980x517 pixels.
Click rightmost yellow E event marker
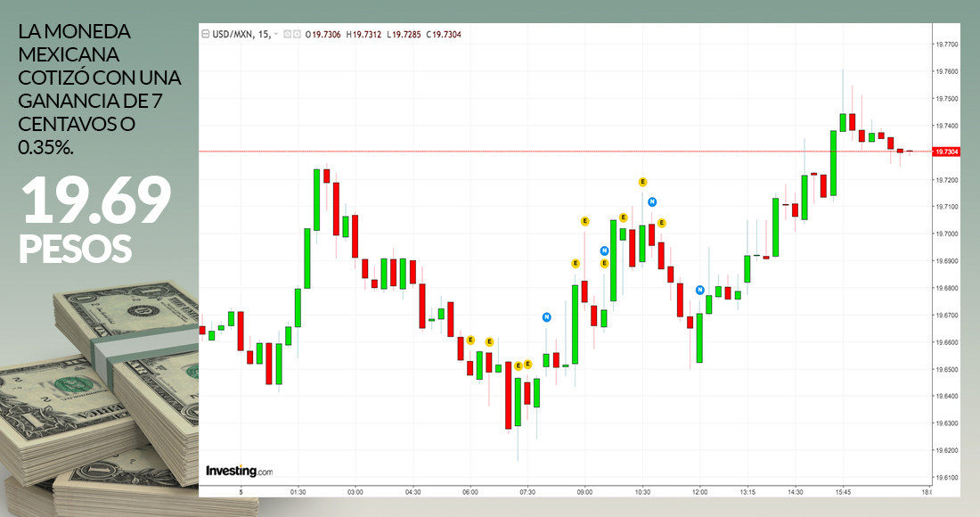pyautogui.click(x=661, y=223)
